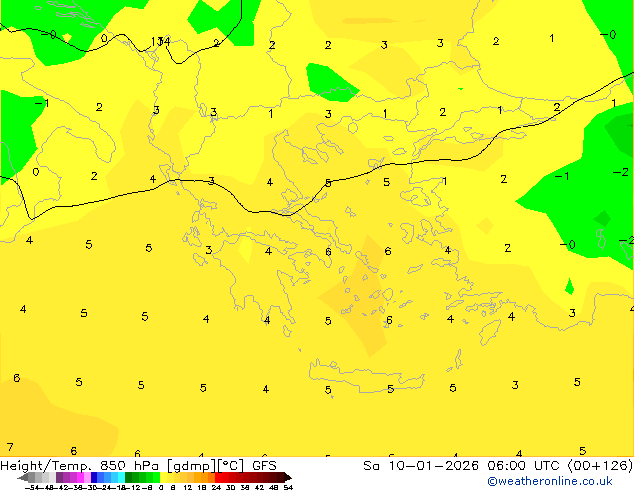Viewport: 634px width, 490px height.
Task: Click the overlapping '134' contour label on map
Action: (x=161, y=41)
